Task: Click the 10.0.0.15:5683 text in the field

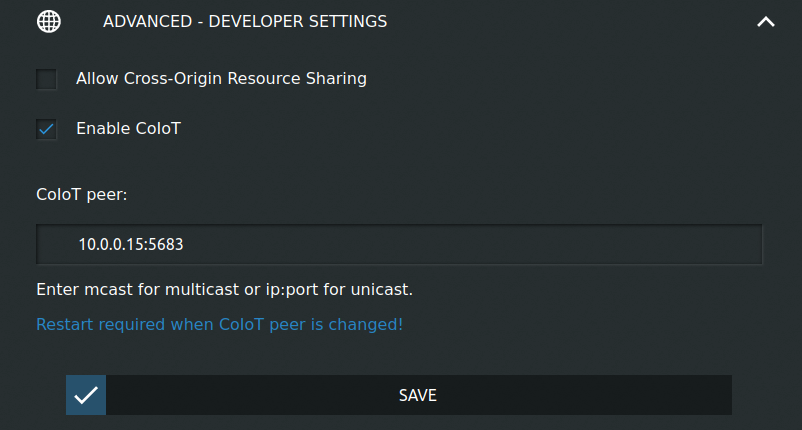Action: point(131,244)
